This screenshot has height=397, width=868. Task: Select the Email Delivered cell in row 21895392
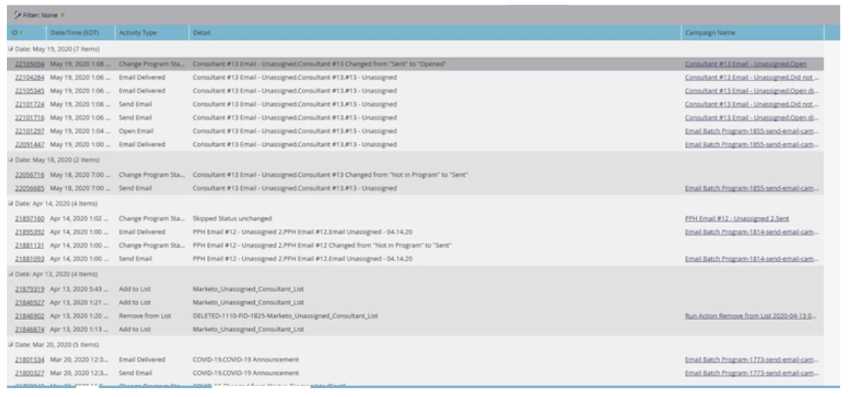(142, 232)
